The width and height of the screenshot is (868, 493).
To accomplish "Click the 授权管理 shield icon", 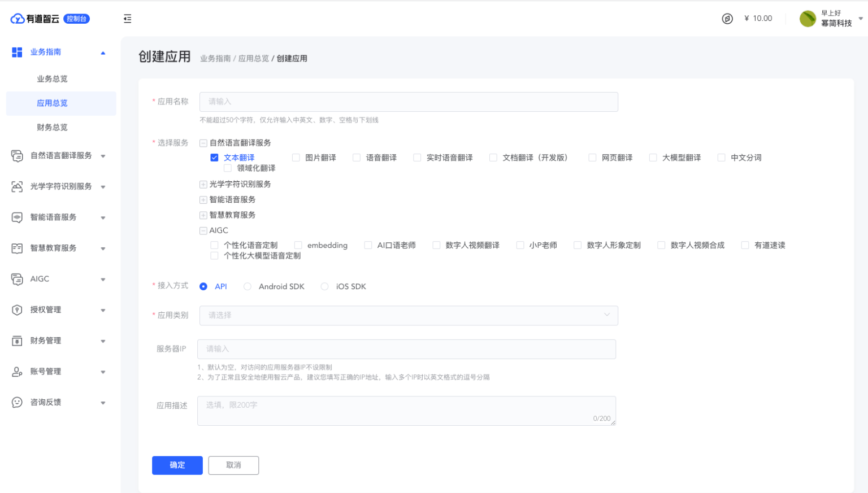I will (x=16, y=309).
